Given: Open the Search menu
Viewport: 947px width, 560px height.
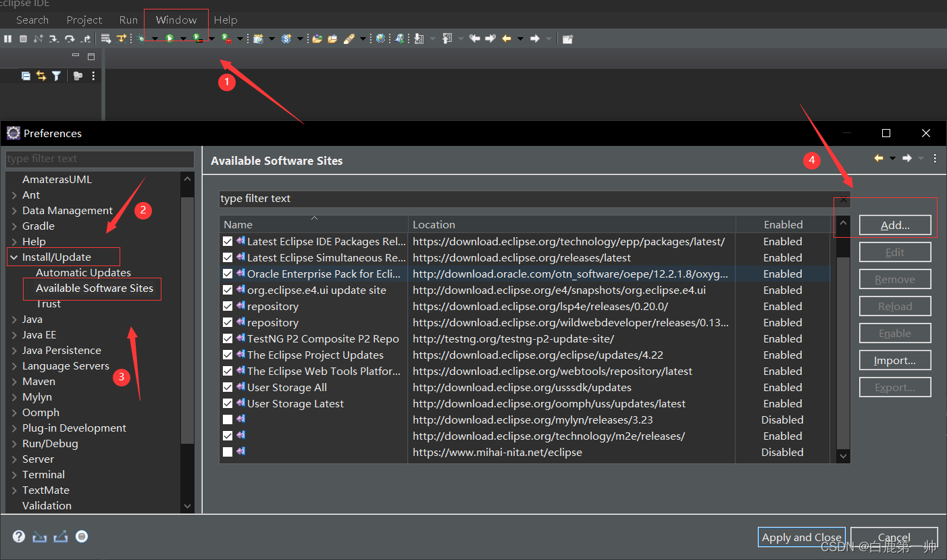Looking at the screenshot, I should click(32, 20).
